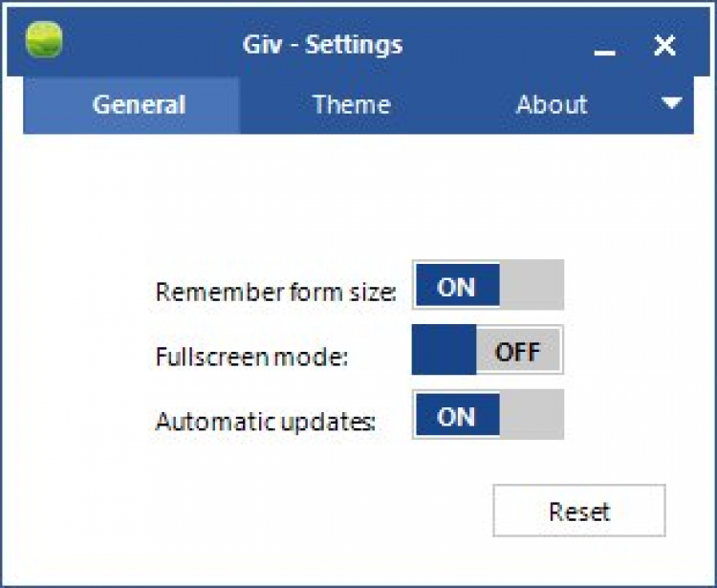Go to the About tab
717x588 pixels.
point(552,104)
